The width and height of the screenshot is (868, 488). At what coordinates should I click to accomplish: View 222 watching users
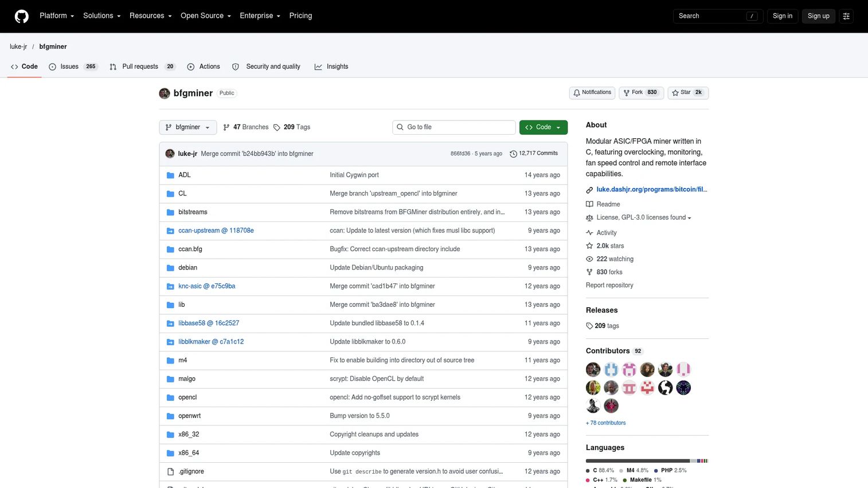click(610, 259)
